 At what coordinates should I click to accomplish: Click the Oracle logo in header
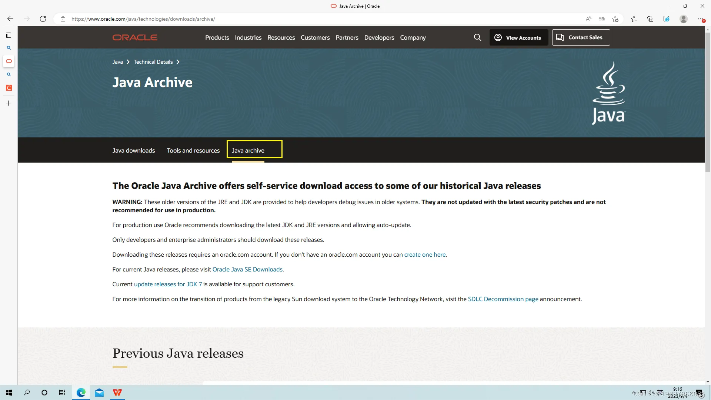(x=135, y=37)
